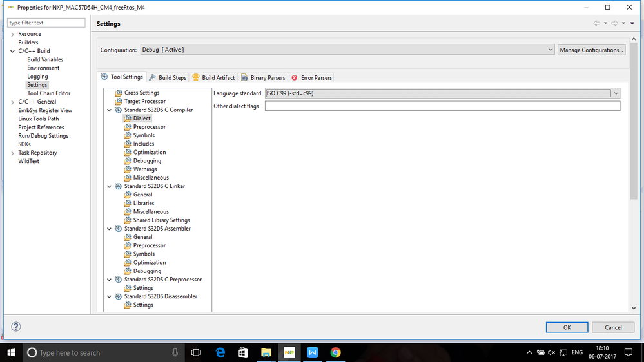Select SDKs item in tree
Image resolution: width=644 pixels, height=362 pixels.
pyautogui.click(x=24, y=144)
